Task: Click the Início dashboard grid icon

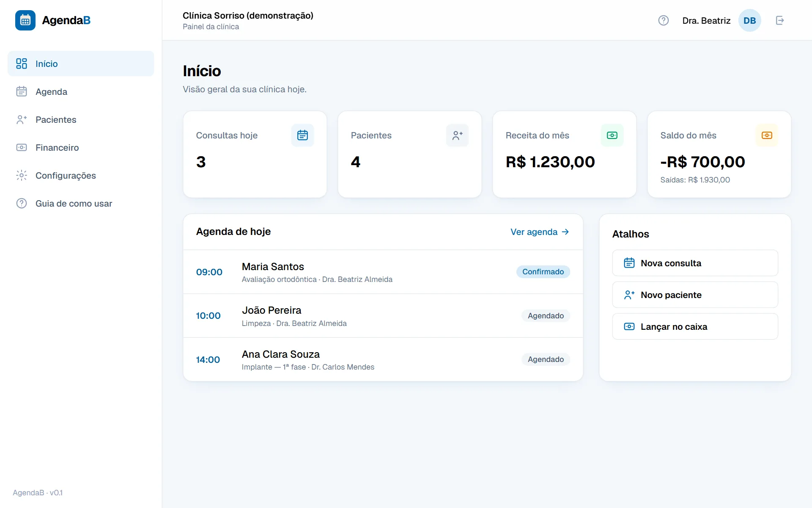Action: pos(22,63)
